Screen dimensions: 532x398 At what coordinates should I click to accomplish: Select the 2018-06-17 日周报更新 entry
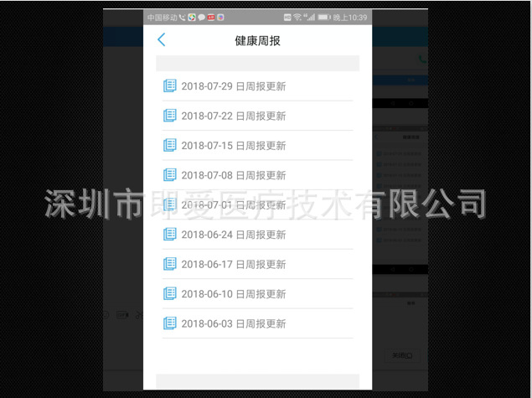pyautogui.click(x=257, y=264)
